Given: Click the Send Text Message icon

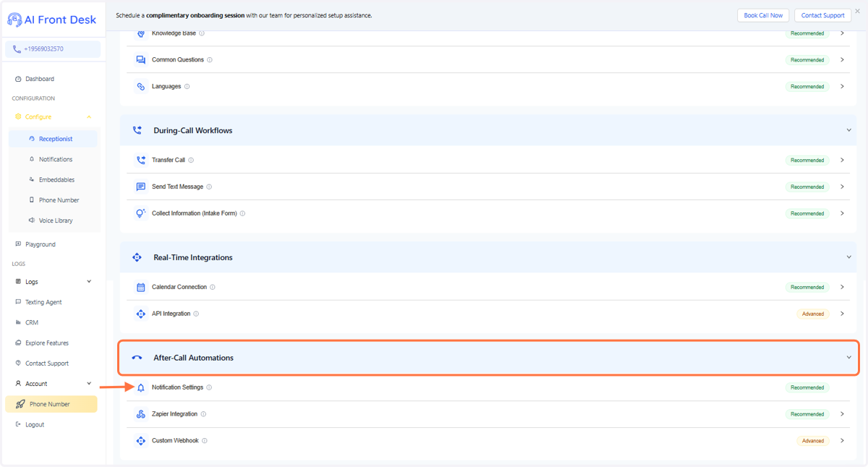Looking at the screenshot, I should click(141, 187).
